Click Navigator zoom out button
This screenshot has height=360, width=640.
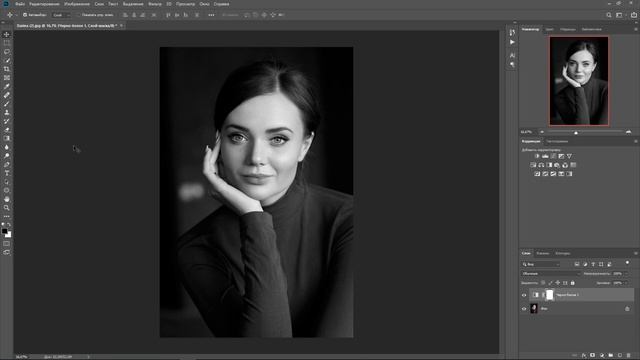coord(542,132)
